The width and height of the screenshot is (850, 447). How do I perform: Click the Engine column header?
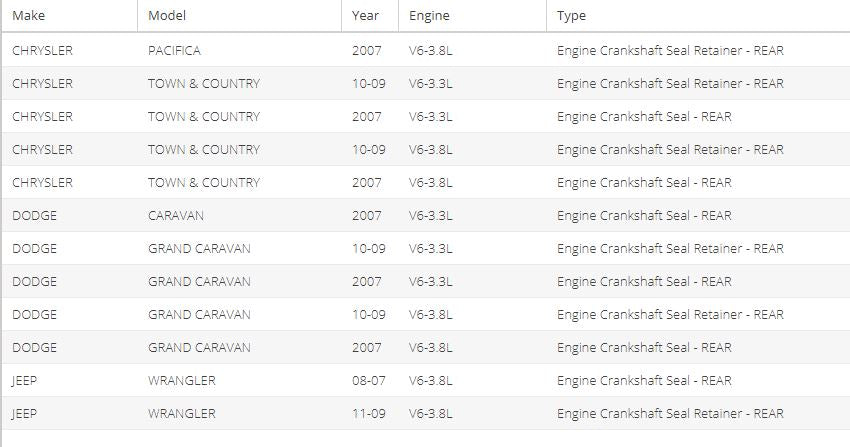click(472, 16)
